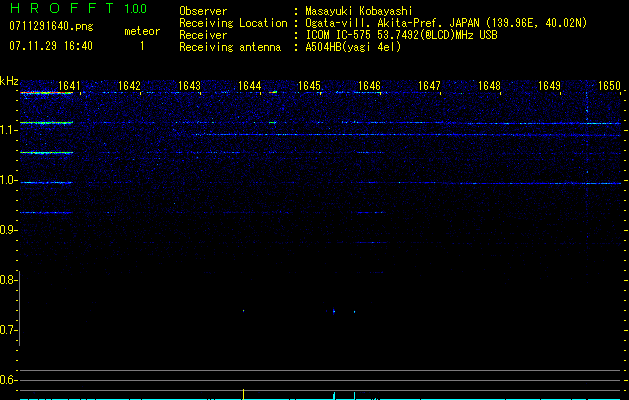
Task: Click the 1645 time marker
Action: click(309, 86)
